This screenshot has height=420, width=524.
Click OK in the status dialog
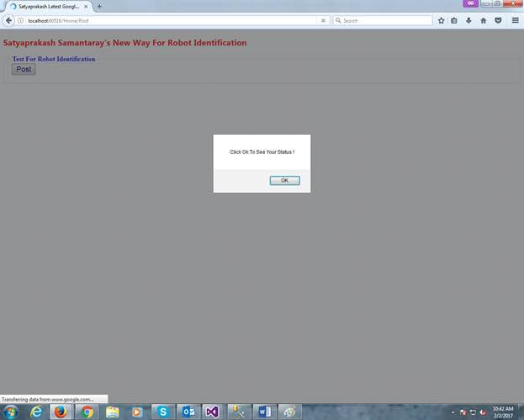(284, 181)
